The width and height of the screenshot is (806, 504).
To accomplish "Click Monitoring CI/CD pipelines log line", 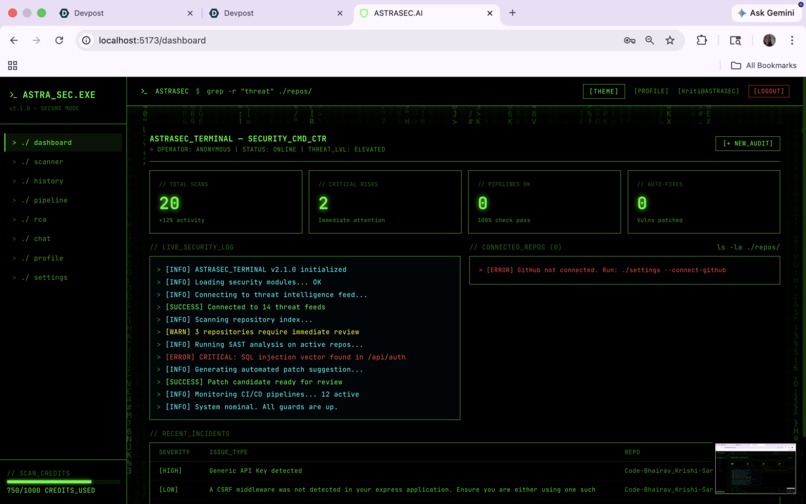I will coord(258,394).
